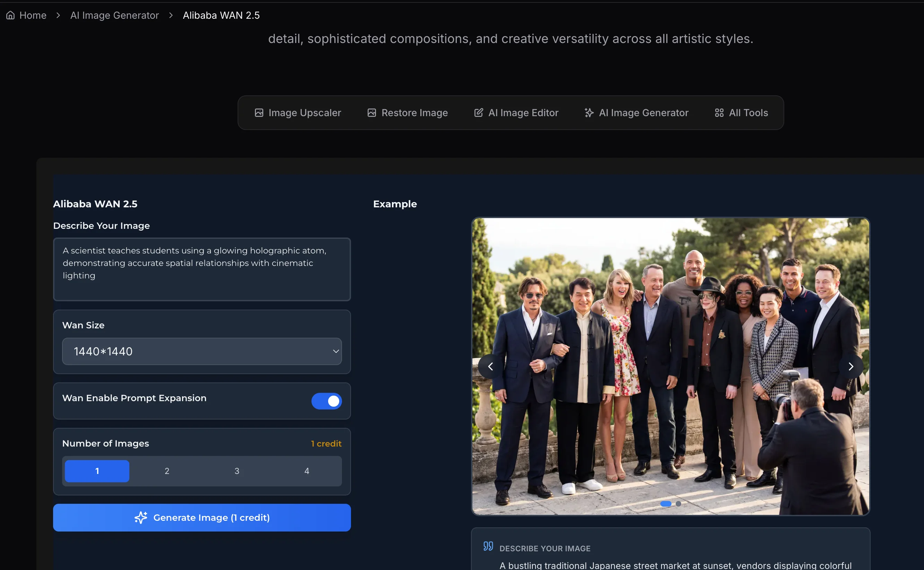Click the Image Upscaler picture icon
The width and height of the screenshot is (924, 570).
(x=259, y=113)
